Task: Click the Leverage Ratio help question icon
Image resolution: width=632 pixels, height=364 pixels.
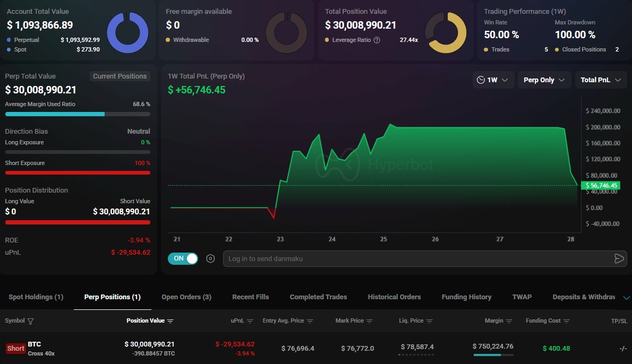Action: click(x=377, y=40)
